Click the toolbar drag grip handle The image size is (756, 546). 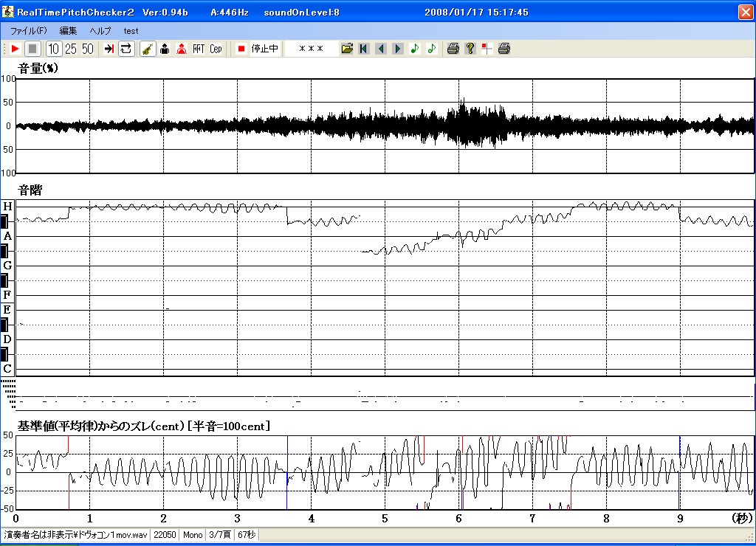(x=4, y=49)
